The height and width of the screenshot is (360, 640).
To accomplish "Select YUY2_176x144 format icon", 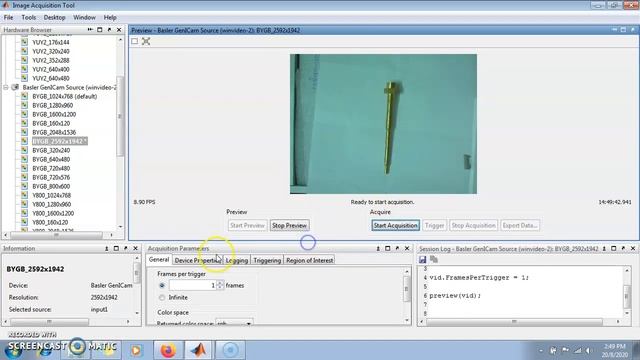I will point(24,42).
